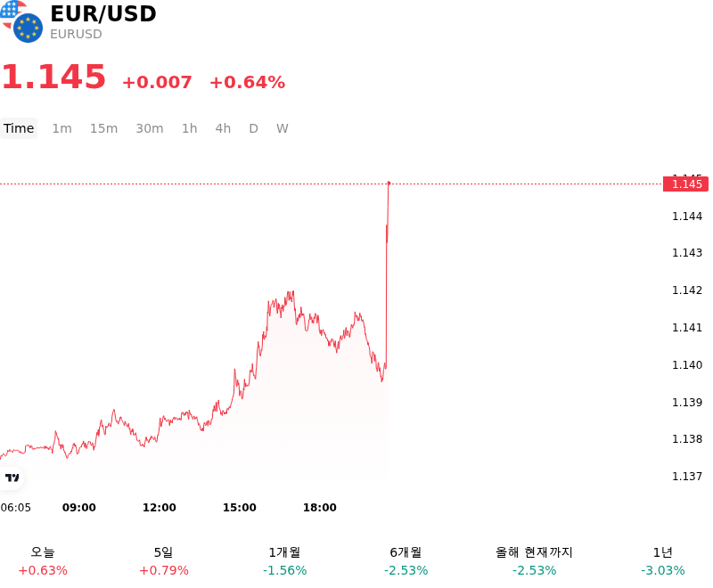Switch chart to weekly W interval
Viewport: 713px width, 588px height.
[283, 128]
